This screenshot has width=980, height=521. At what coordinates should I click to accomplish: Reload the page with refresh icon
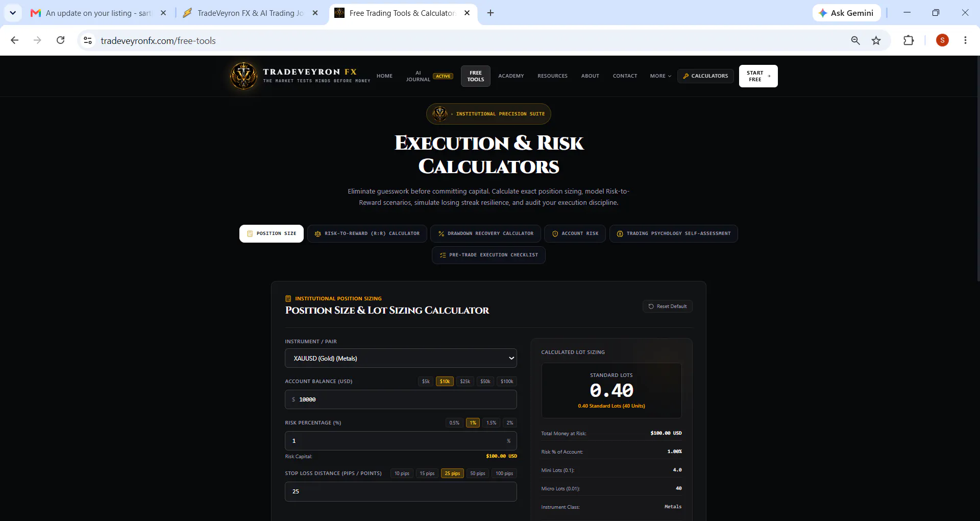point(60,40)
